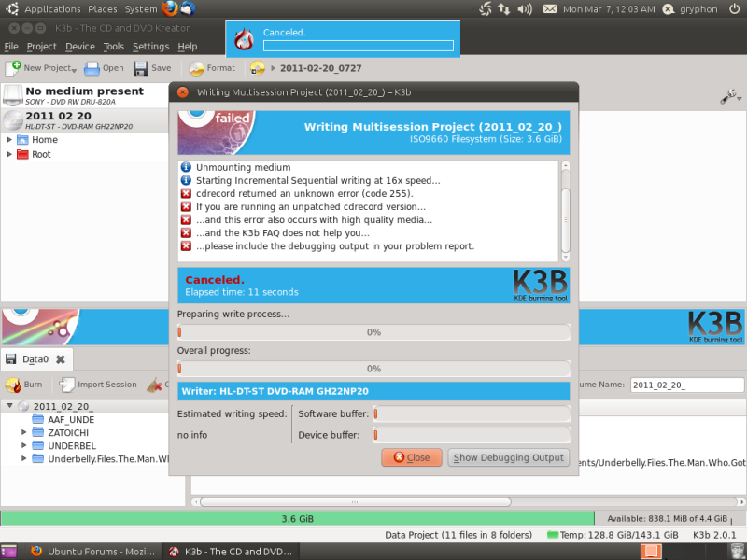
Task: Click the Device buffer bar
Action: point(472,435)
